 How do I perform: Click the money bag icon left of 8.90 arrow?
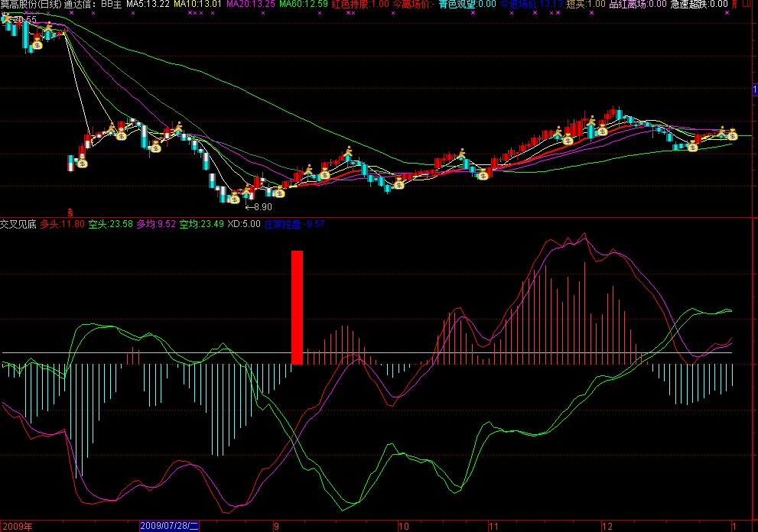(235, 199)
